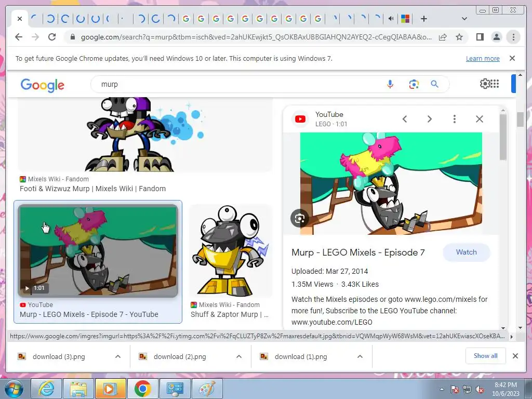This screenshot has width=532, height=399.
Task: Open the tab search dropdown
Action: pyautogui.click(x=464, y=19)
